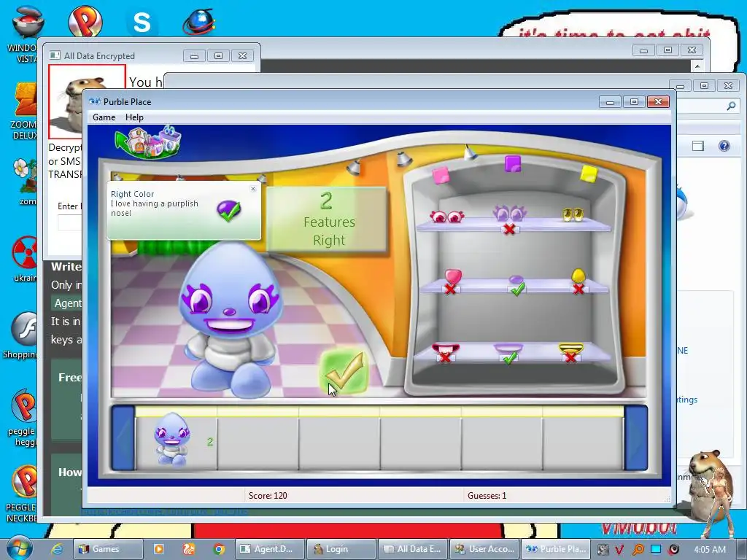Pick the purple nose on the middle shelf
The width and height of the screenshot is (747, 560).
pyautogui.click(x=516, y=279)
